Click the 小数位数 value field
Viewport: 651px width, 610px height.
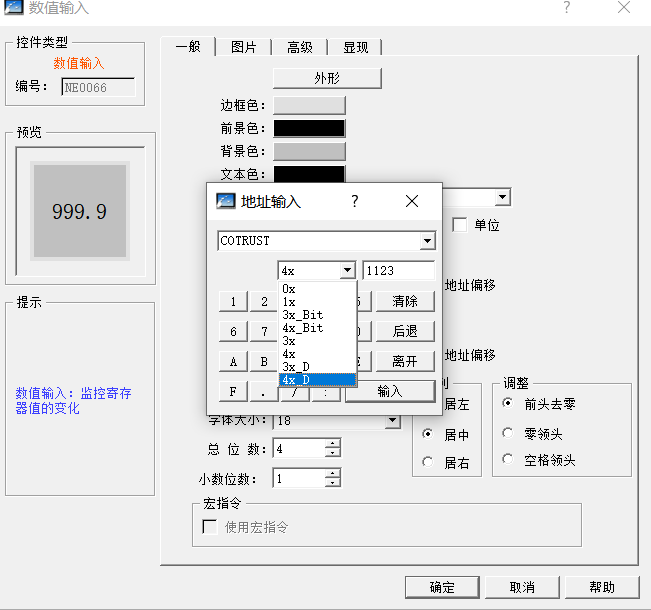point(299,478)
